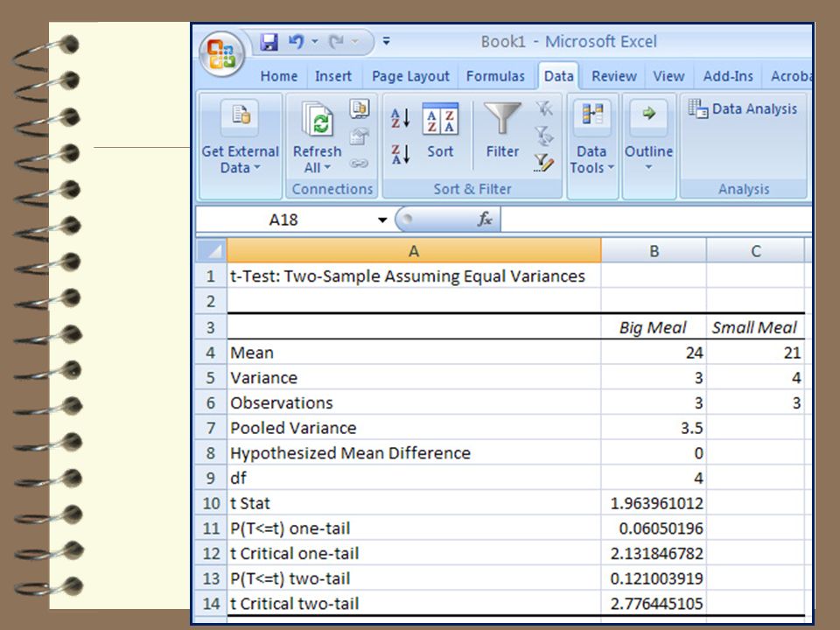840x630 pixels.
Task: Click the Edit Links icon
Action: pos(359,163)
